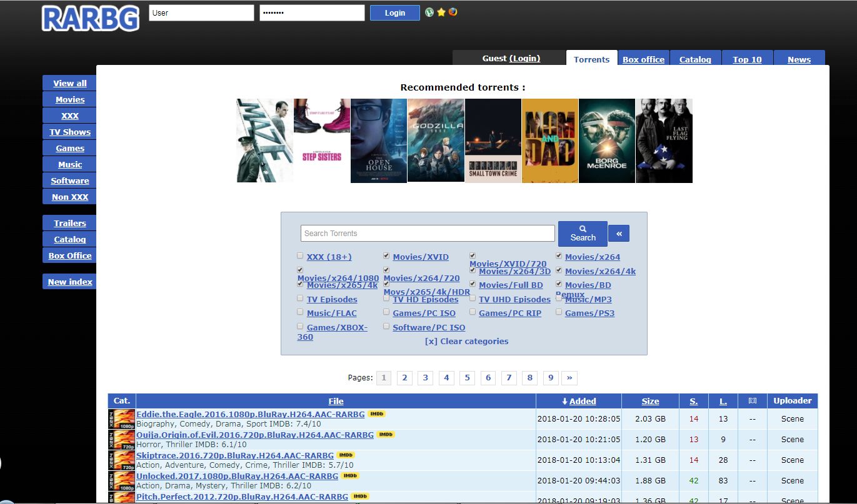Click the Search button
857x504 pixels.
coord(583,234)
